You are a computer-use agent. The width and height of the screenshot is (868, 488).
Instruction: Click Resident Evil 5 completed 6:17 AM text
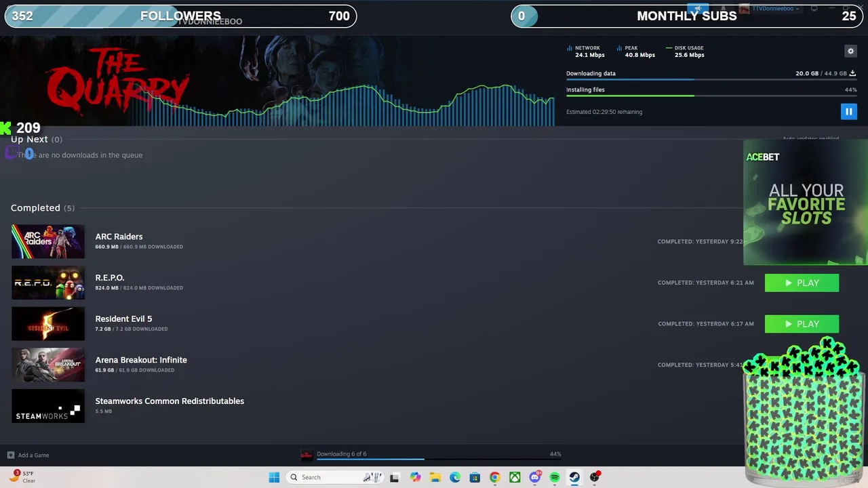706,324
